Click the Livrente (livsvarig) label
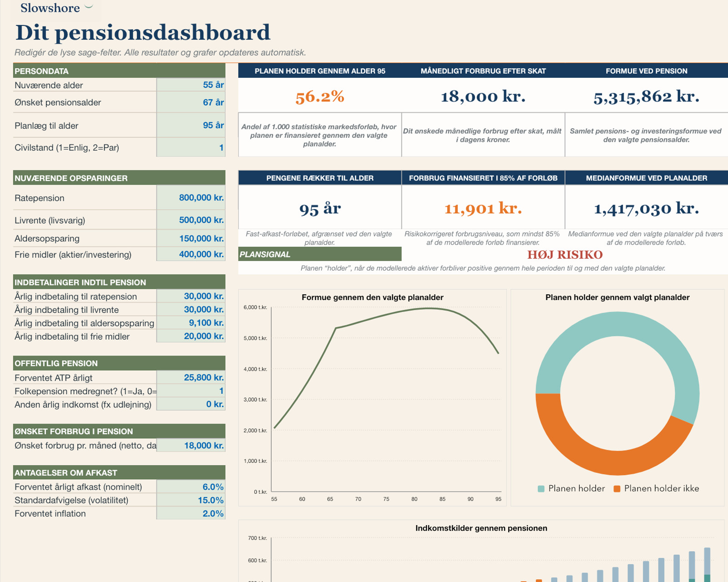Screen dimensions: 728x582 (50, 221)
